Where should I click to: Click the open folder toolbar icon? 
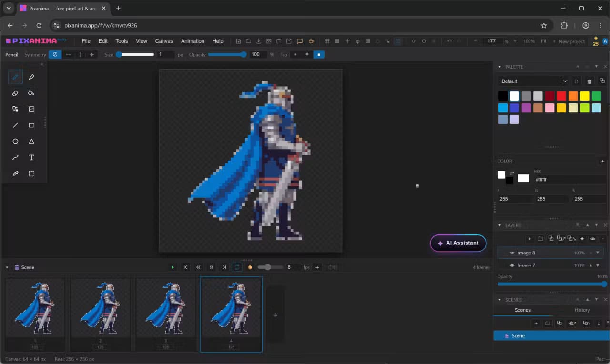click(x=248, y=41)
